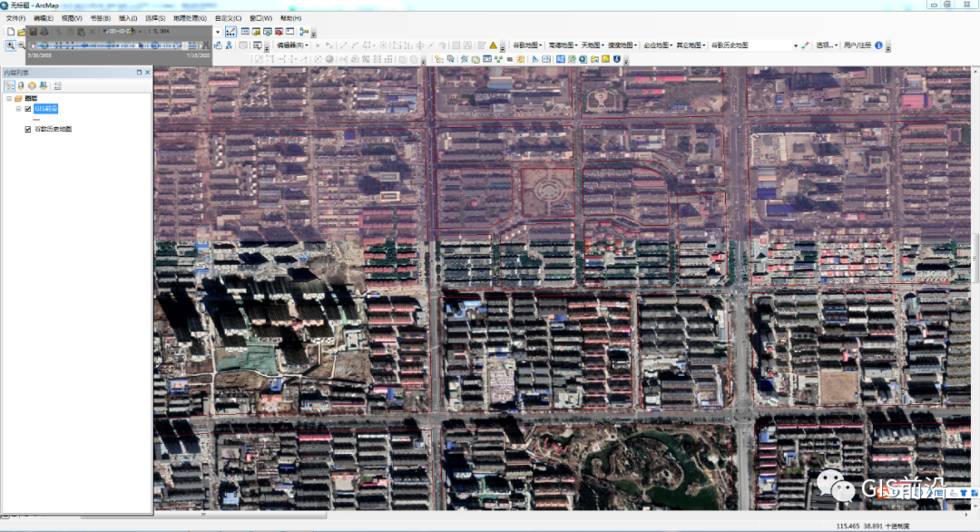The width and height of the screenshot is (980, 532).
Task: Collapse the GIS前沿 layer legend
Action: click(18, 109)
